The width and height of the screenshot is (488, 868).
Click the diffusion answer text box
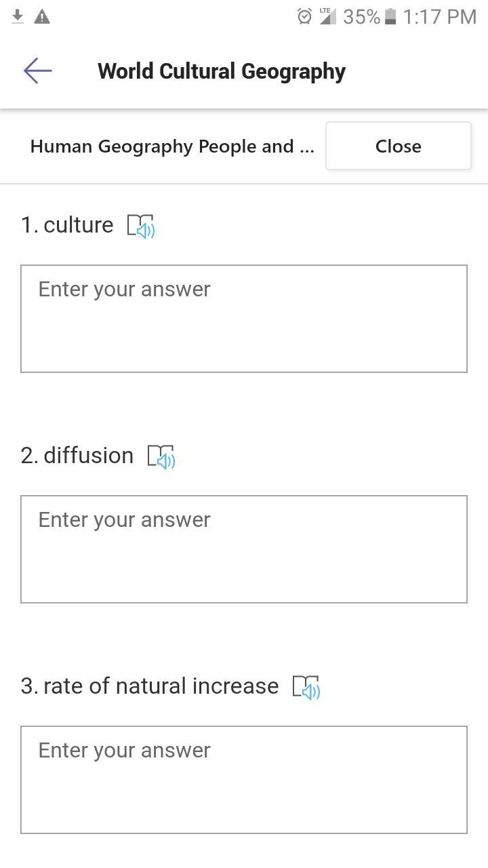[244, 549]
